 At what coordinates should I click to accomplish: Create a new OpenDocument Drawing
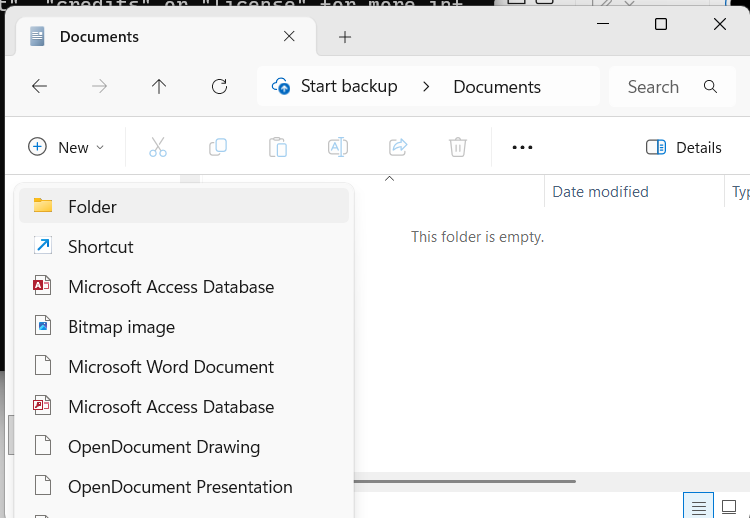point(184,446)
